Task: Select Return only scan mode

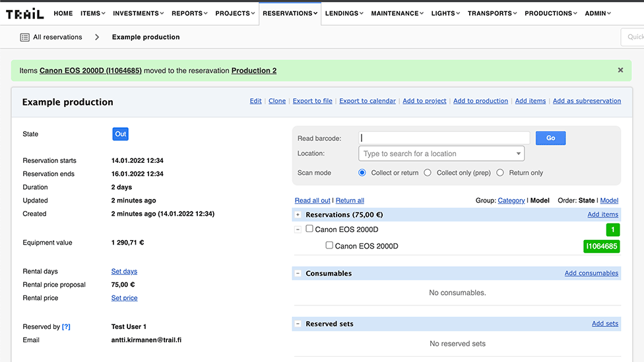Action: 500,172
